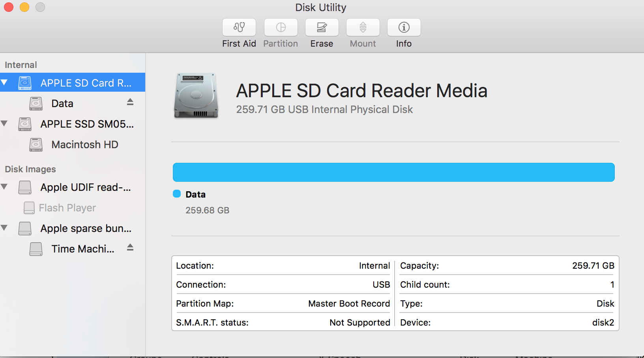The height and width of the screenshot is (358, 644).
Task: Select Macintosh HD in the sidebar
Action: 84,145
